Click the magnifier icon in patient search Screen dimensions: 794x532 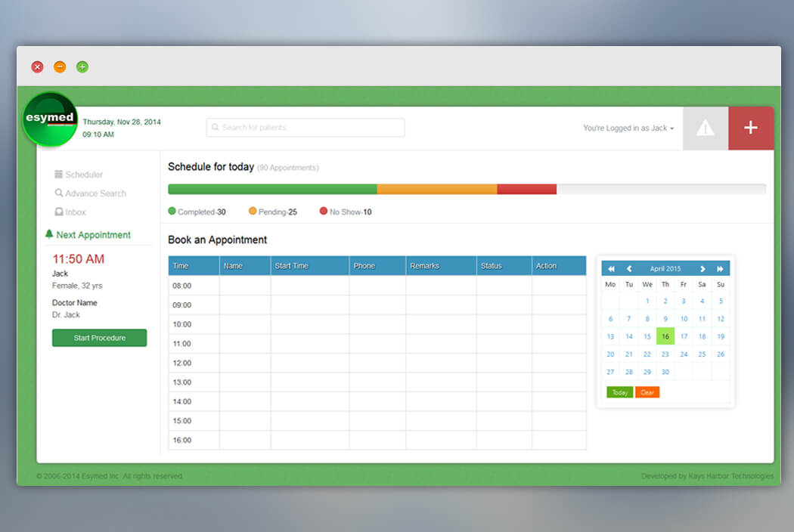pyautogui.click(x=216, y=127)
